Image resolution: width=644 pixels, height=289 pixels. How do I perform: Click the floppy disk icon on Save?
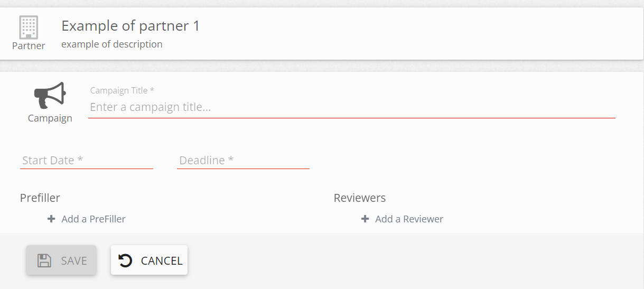coord(44,260)
